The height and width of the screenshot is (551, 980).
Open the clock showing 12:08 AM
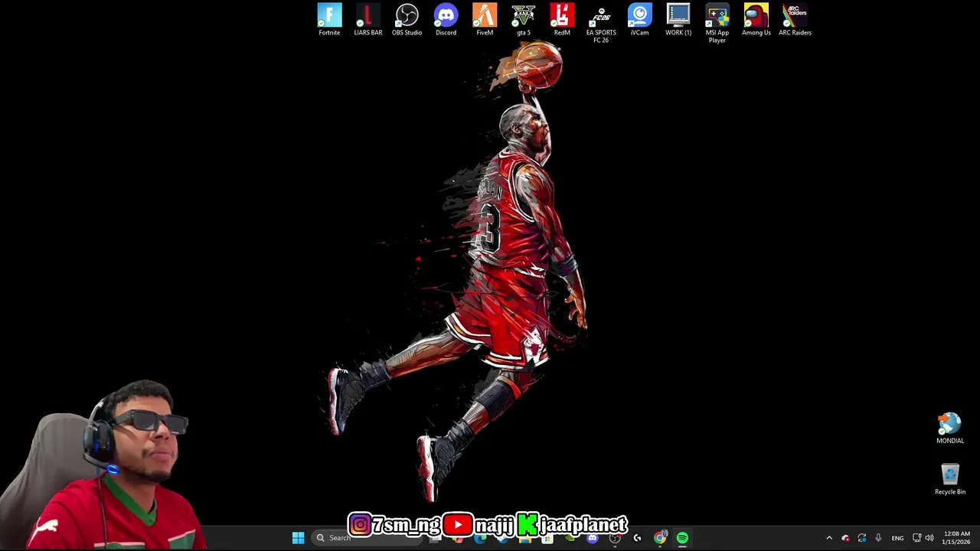tap(957, 538)
